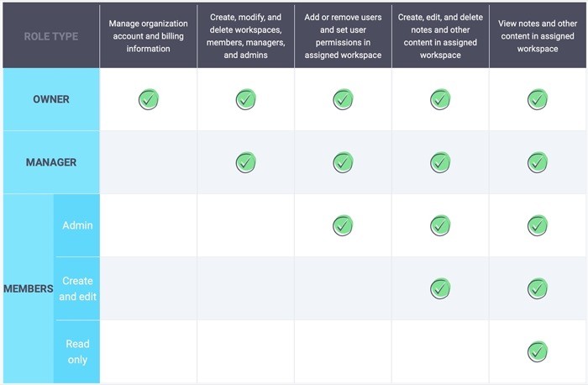This screenshot has width=588, height=385.
Task: Click Owner's workspace creation checkmark
Action: tap(245, 99)
